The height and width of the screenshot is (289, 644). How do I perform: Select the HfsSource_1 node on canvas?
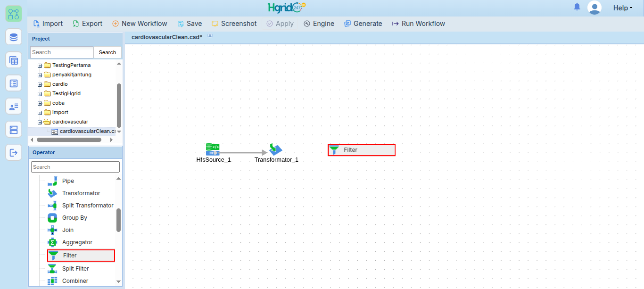coord(213,153)
